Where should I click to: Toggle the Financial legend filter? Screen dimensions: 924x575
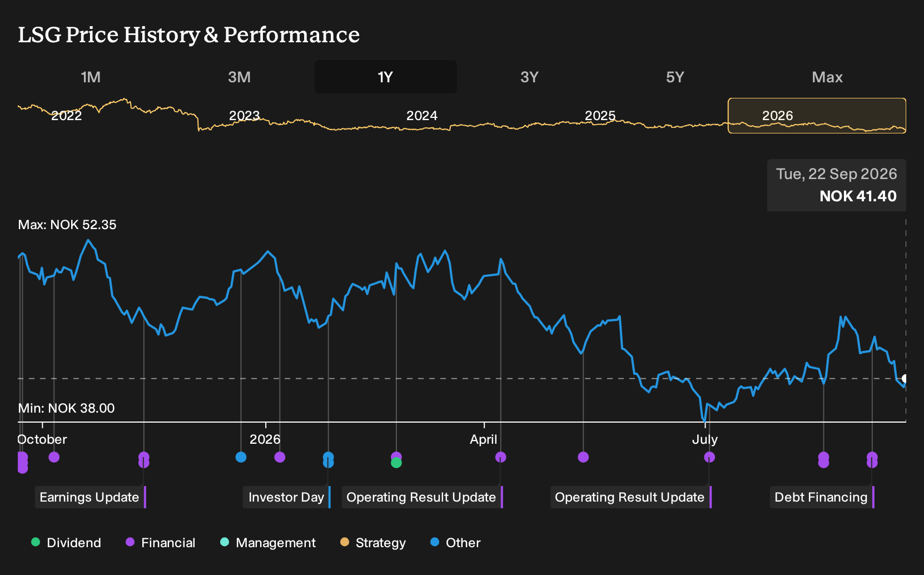(161, 543)
